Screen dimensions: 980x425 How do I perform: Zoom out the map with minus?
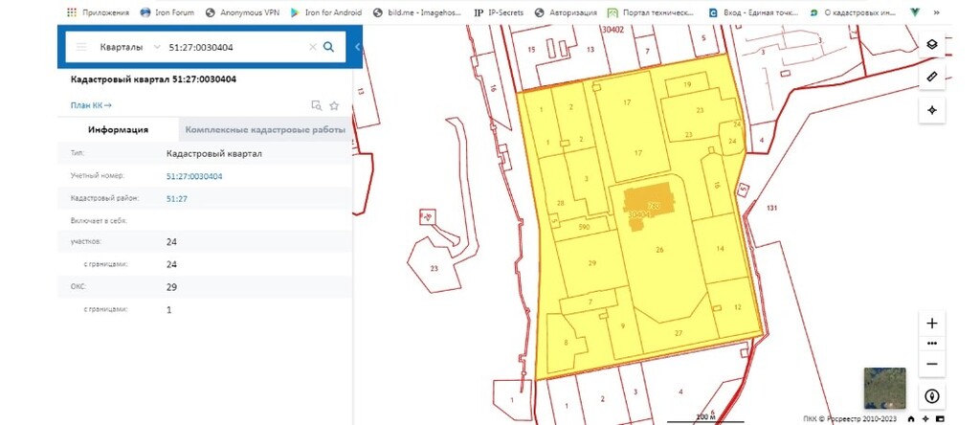point(932,364)
